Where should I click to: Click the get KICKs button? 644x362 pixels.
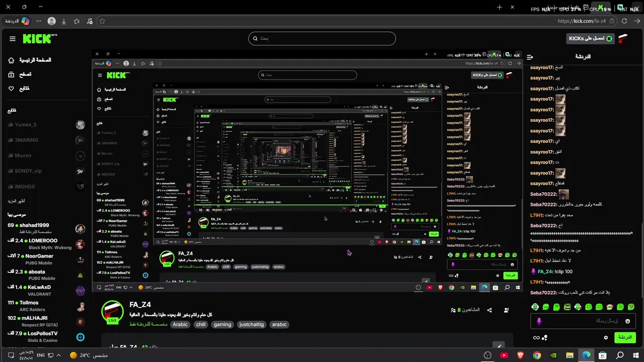click(591, 38)
